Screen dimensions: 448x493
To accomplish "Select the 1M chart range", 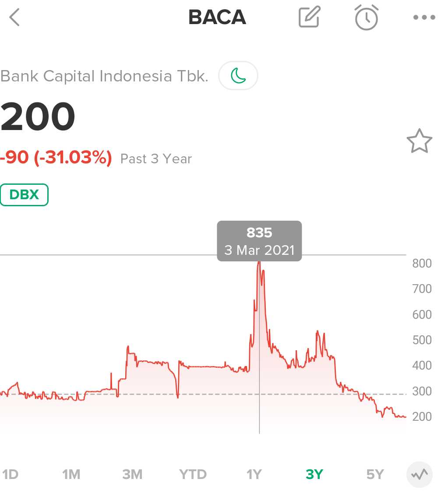I will click(71, 475).
